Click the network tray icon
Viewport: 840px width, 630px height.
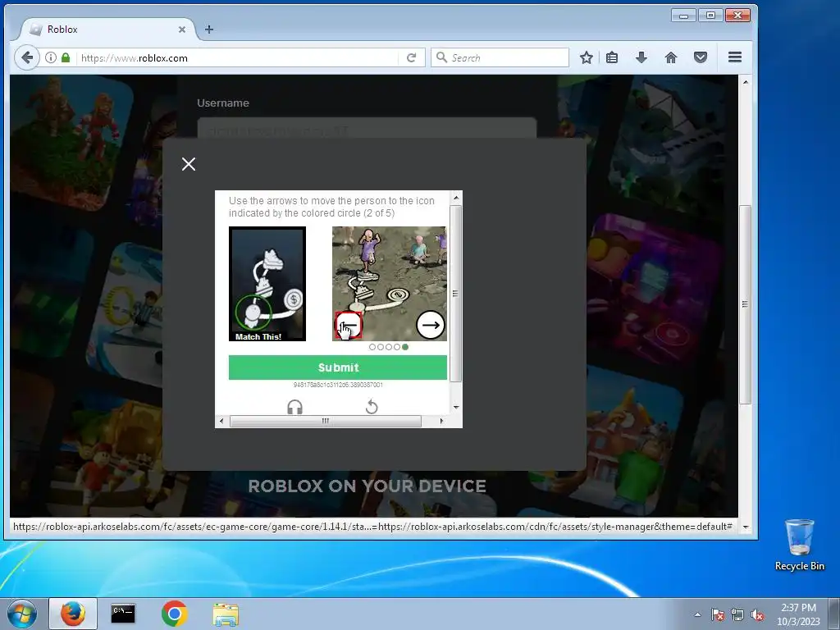(737, 614)
